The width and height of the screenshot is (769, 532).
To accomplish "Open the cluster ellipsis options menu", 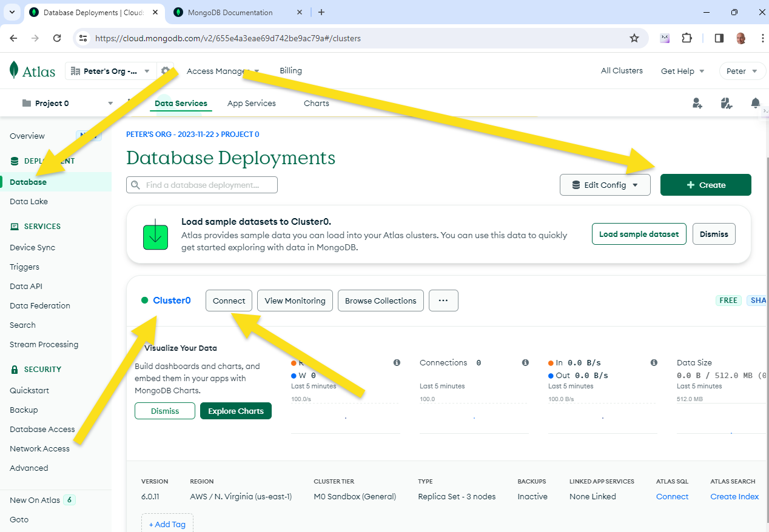I will (443, 301).
